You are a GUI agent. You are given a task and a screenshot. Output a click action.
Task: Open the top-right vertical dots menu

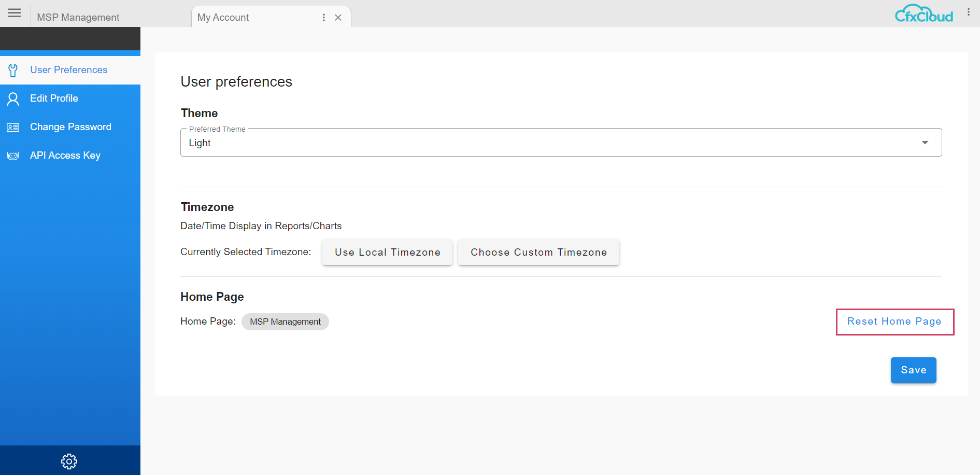click(968, 12)
